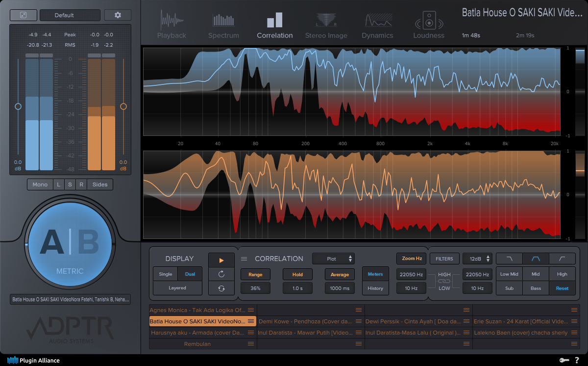Select the low-pass filter shape icon
588x366 pixels.
point(509,259)
